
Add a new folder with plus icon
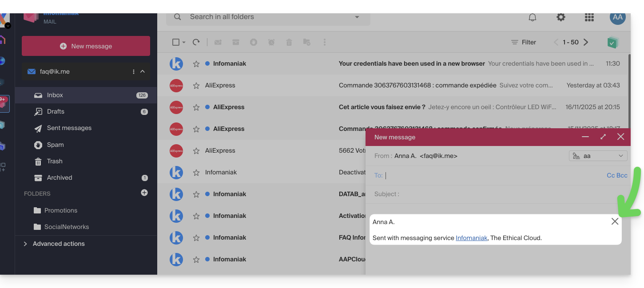click(144, 193)
